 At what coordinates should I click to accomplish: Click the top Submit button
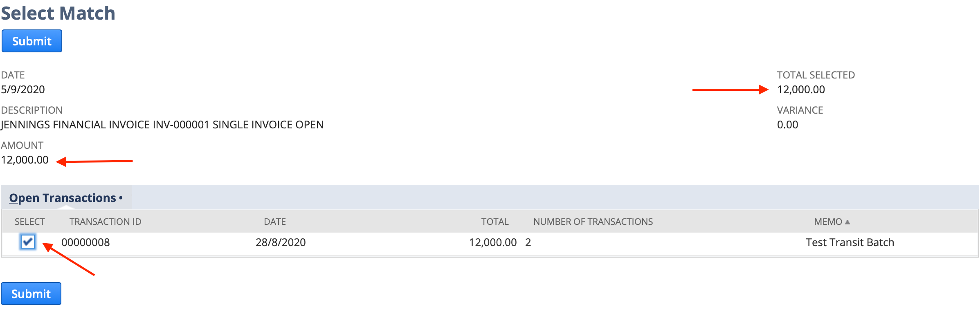31,41
